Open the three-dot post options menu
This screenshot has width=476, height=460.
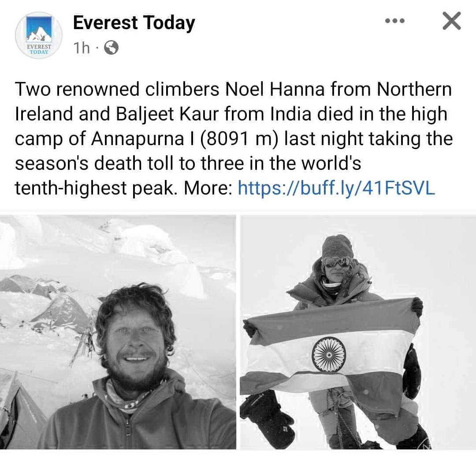click(394, 21)
